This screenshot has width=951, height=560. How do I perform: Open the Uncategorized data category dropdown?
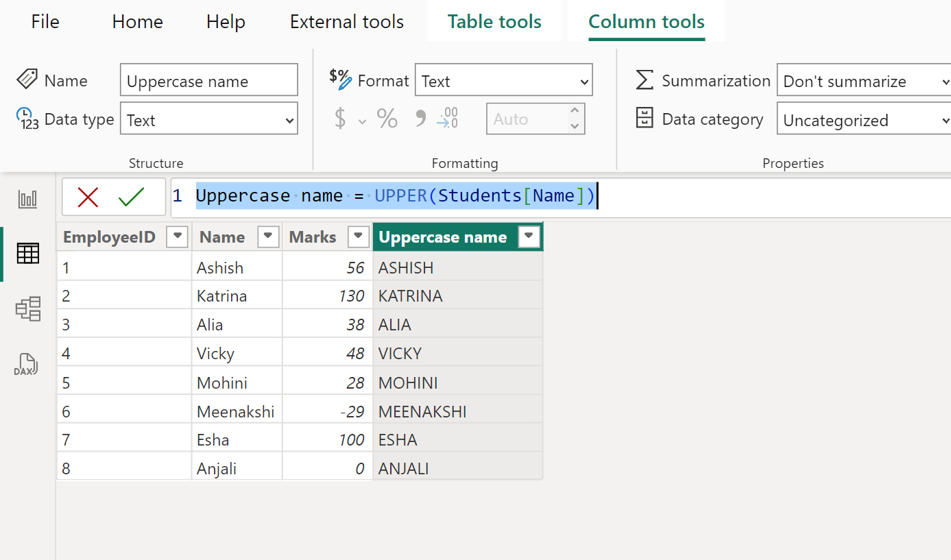pyautogui.click(x=863, y=119)
